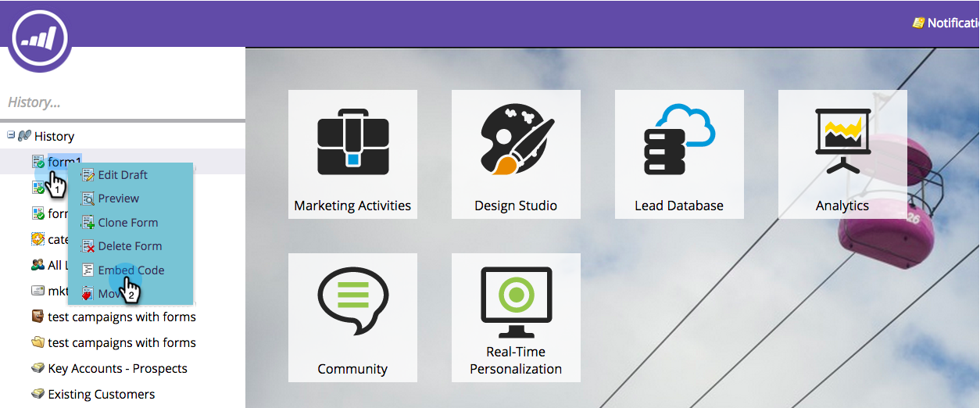The width and height of the screenshot is (980, 408).
Task: Open the Real-Time Personalization tile
Action: [x=516, y=317]
